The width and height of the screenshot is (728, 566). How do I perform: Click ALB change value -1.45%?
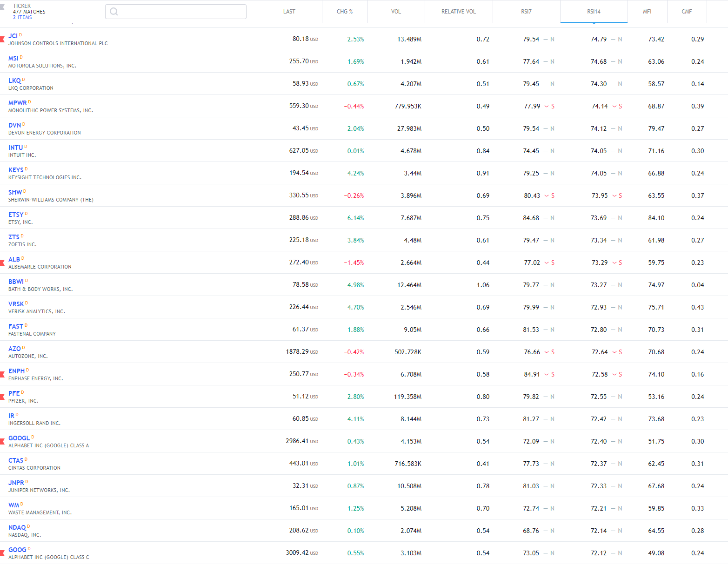coord(354,263)
